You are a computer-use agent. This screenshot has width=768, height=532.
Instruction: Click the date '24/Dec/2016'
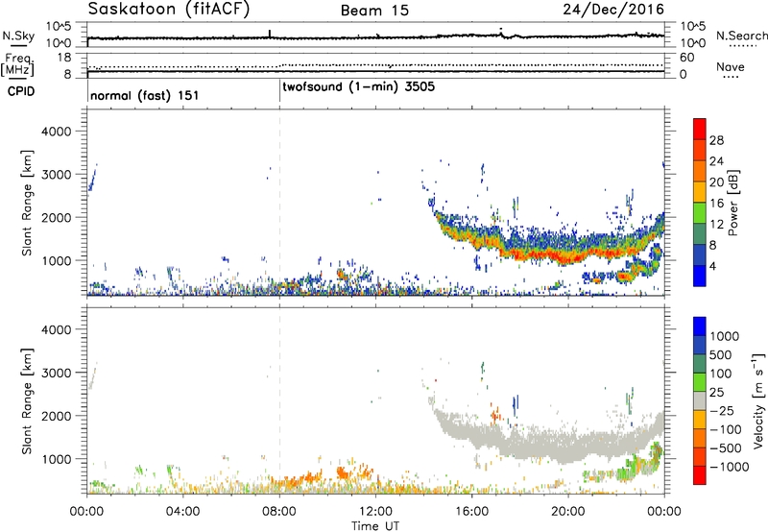coord(613,10)
